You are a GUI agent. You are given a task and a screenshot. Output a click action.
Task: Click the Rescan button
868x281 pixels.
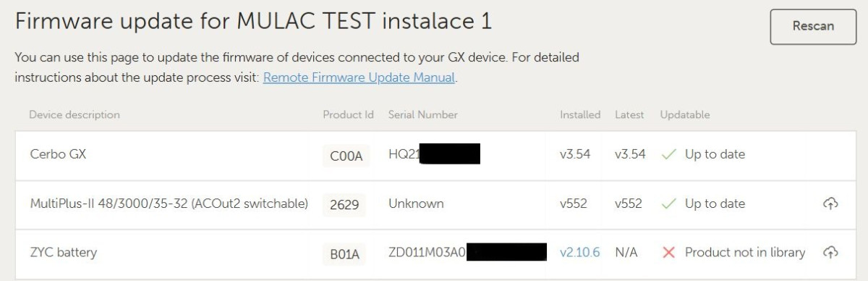(813, 27)
